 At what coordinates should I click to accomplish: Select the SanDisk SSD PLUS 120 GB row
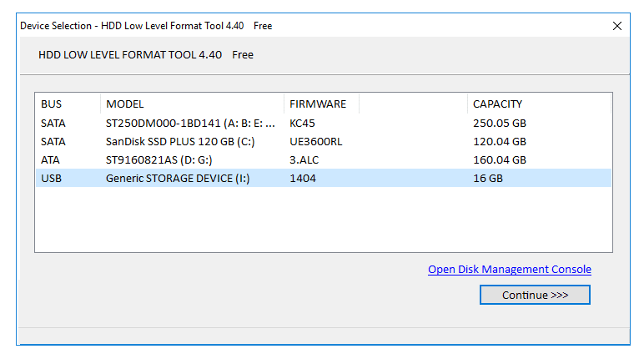[324, 141]
